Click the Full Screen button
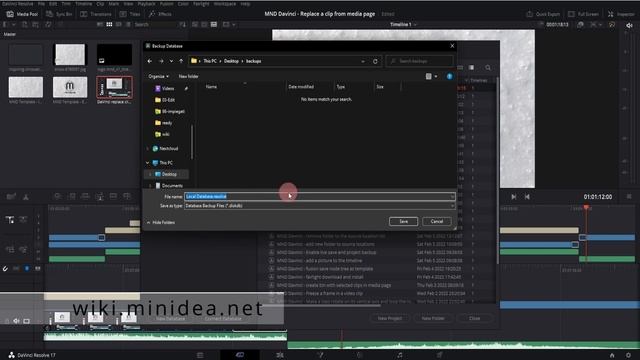The width and height of the screenshot is (640, 360). click(x=583, y=14)
